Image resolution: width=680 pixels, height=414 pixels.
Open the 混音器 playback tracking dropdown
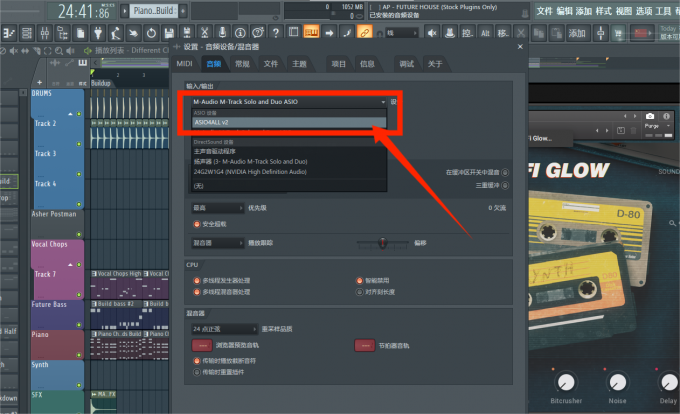pos(217,243)
